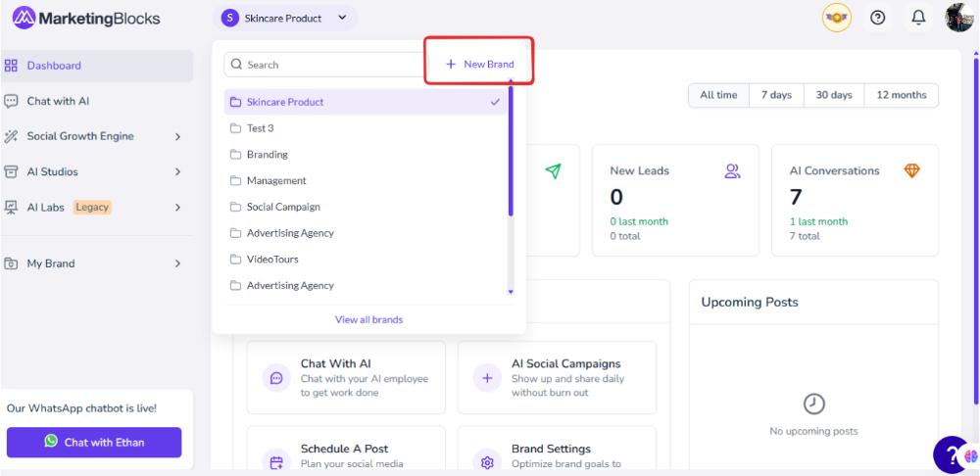The height and width of the screenshot is (476, 980).
Task: Select the 7 days time filter
Action: tap(776, 95)
